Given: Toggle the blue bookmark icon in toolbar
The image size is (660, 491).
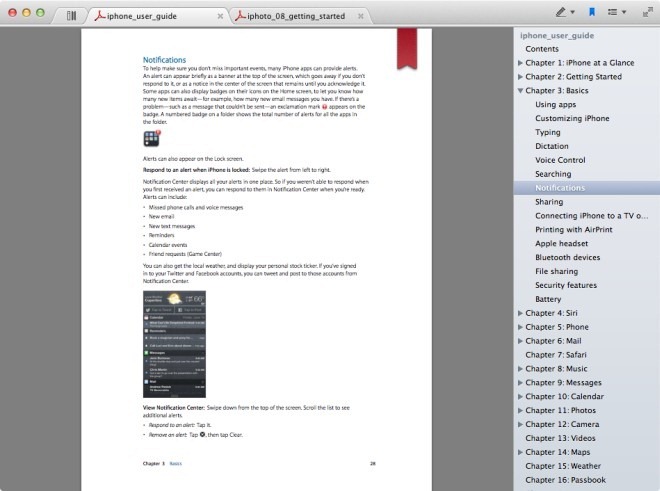Looking at the screenshot, I should [592, 12].
